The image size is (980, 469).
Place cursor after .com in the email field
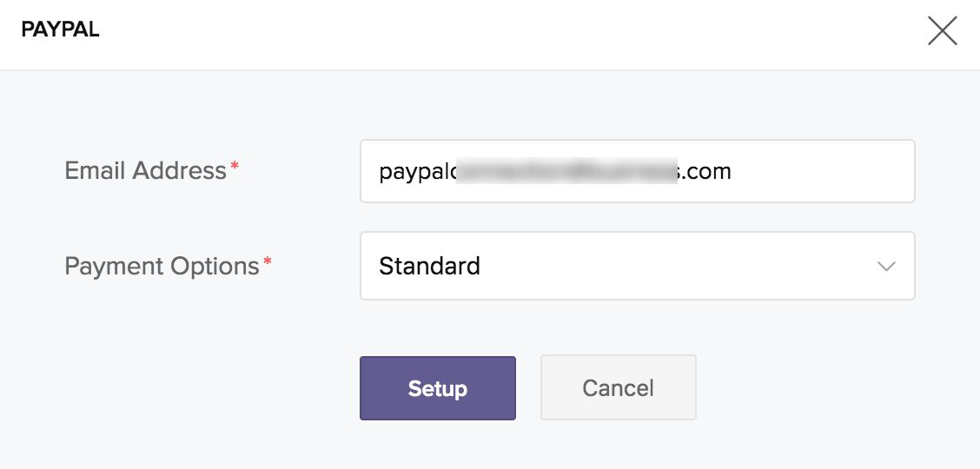(732, 171)
